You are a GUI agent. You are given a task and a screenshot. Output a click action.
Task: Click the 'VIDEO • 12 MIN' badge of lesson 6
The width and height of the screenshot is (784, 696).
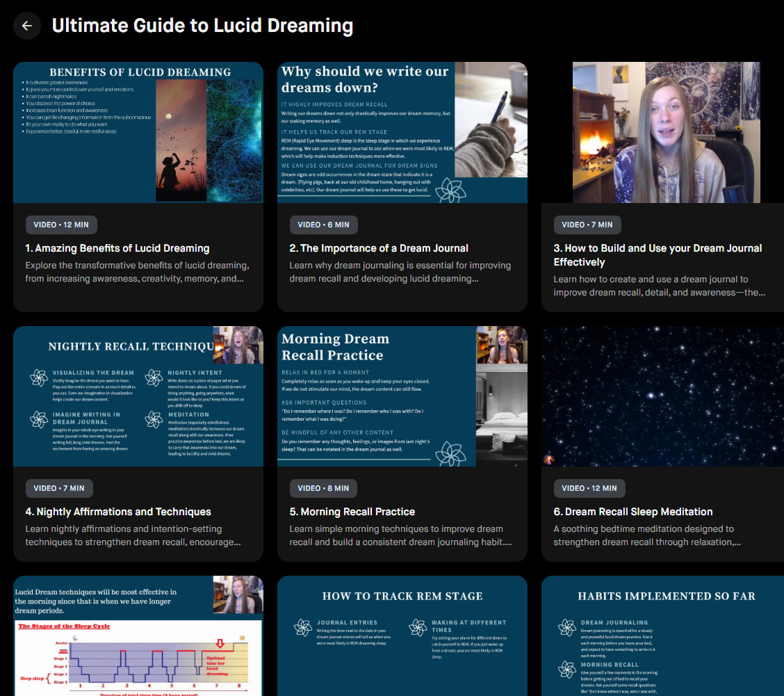click(x=589, y=488)
